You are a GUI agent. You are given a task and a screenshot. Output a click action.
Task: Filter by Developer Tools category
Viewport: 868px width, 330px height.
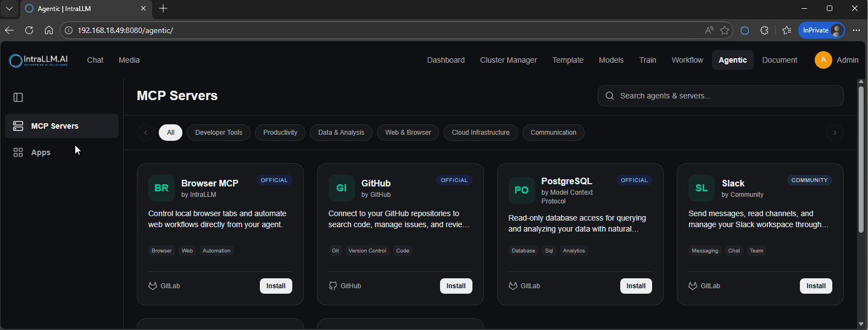(219, 133)
